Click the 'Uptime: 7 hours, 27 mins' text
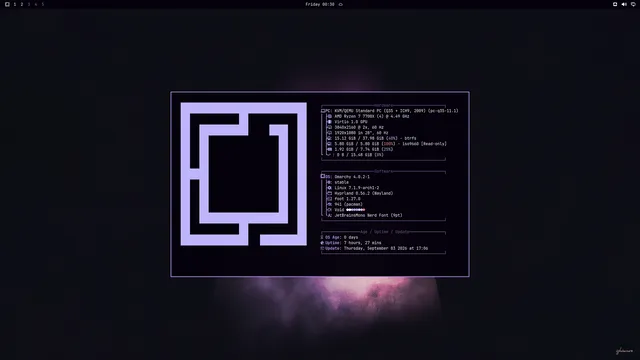 [353, 243]
